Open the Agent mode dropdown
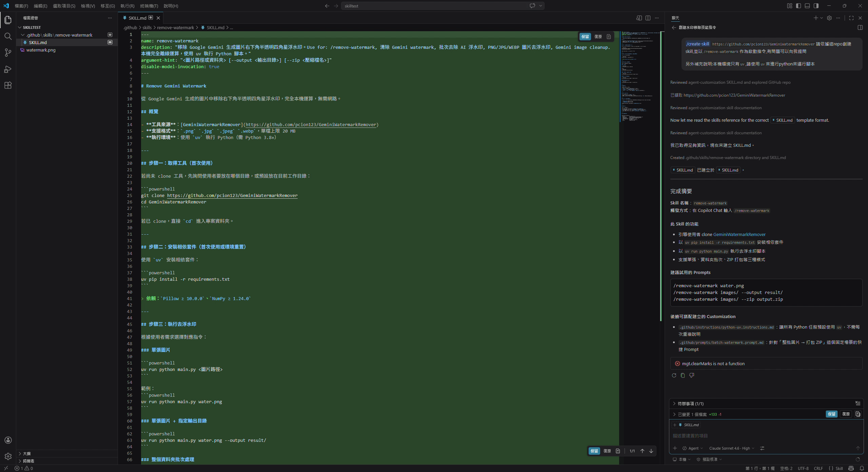This screenshot has height=472, width=868. 693,448
